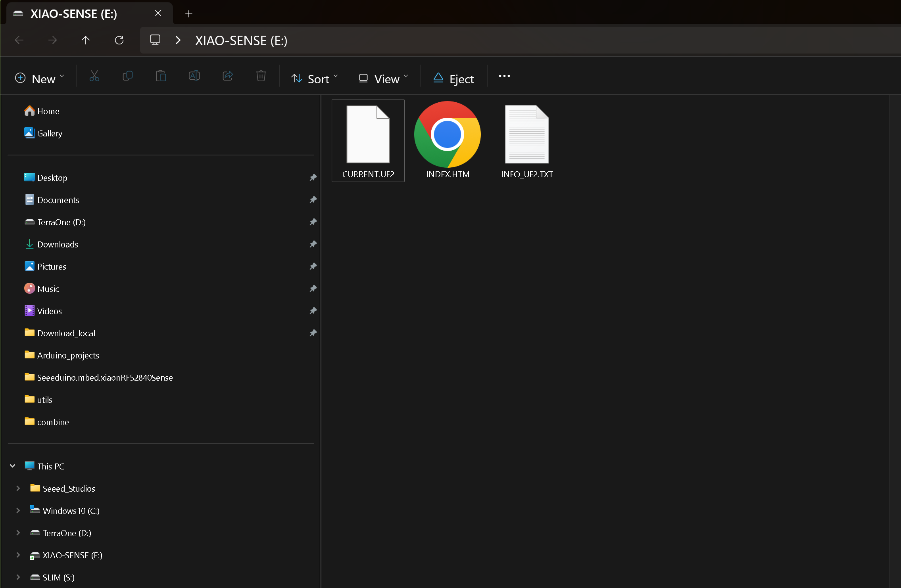Select SLIM (S:) drive in tree
Image resolution: width=901 pixels, height=588 pixels.
pos(52,577)
